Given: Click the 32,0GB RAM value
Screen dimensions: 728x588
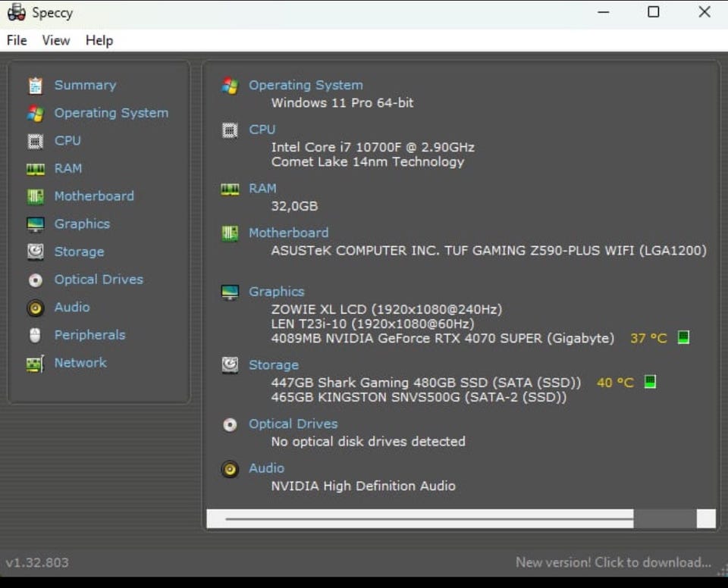Looking at the screenshot, I should click(294, 206).
